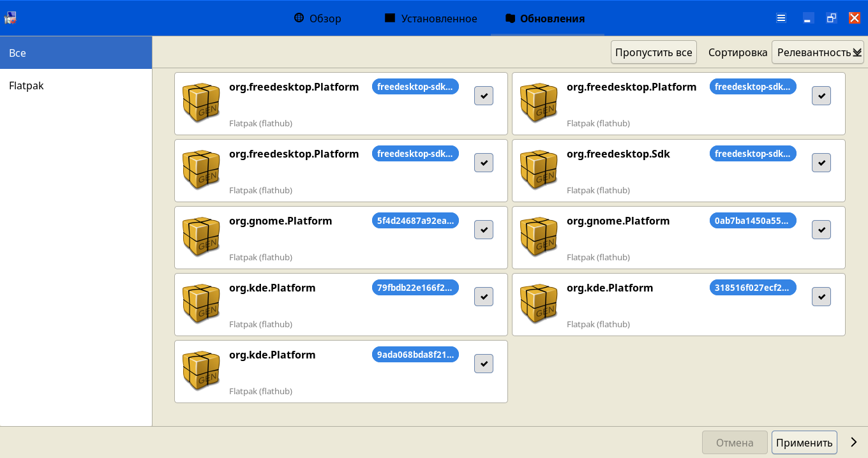This screenshot has width=868, height=458.
Task: Click the 318516f027ecf2 version badge
Action: pos(753,288)
